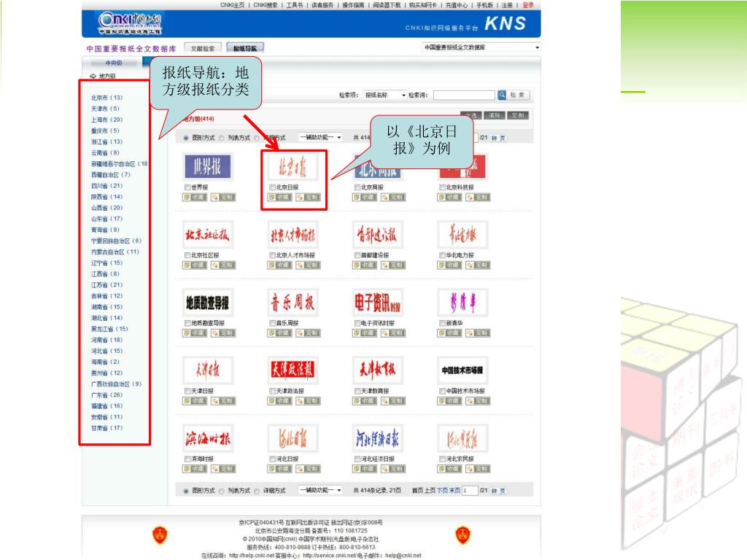The width and height of the screenshot is (747, 560).
Task: Check the 河北经济日报 checkbox
Action: [357, 459]
